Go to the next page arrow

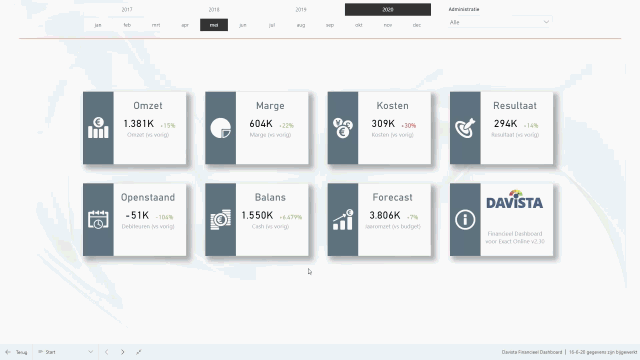point(122,352)
